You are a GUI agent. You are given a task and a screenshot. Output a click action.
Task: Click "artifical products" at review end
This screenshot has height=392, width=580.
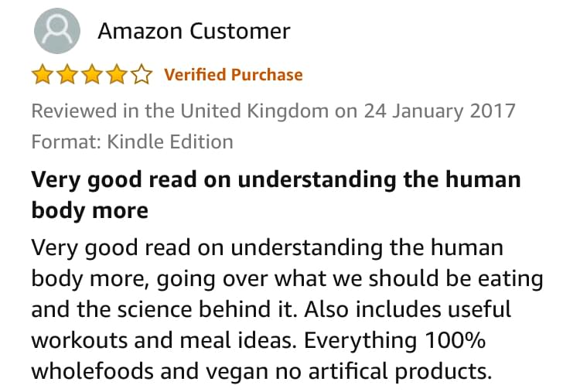click(401, 371)
